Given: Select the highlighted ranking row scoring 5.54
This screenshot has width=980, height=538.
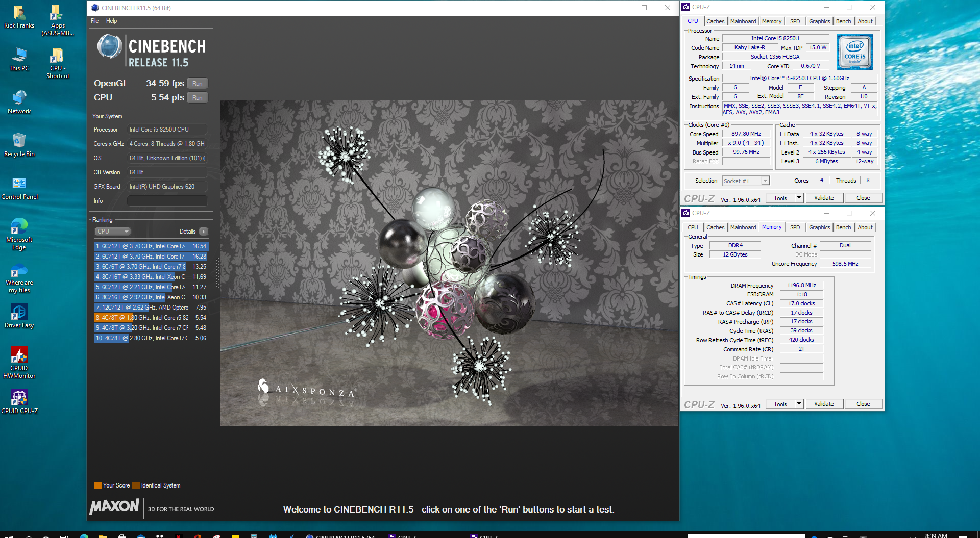Looking at the screenshot, I should coord(151,318).
